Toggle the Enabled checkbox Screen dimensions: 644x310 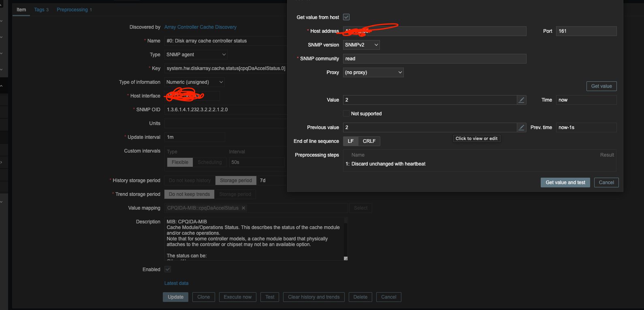168,269
